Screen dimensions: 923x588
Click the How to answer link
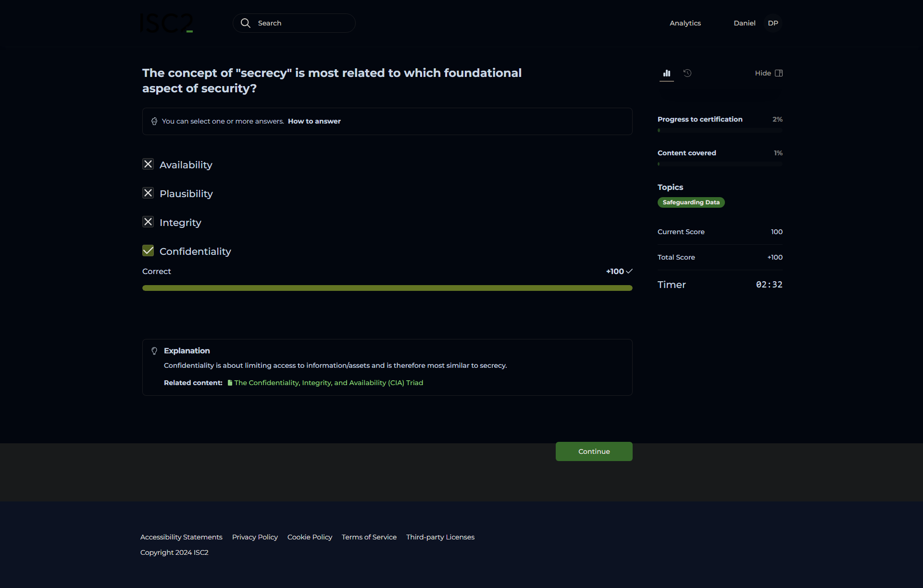tap(314, 121)
